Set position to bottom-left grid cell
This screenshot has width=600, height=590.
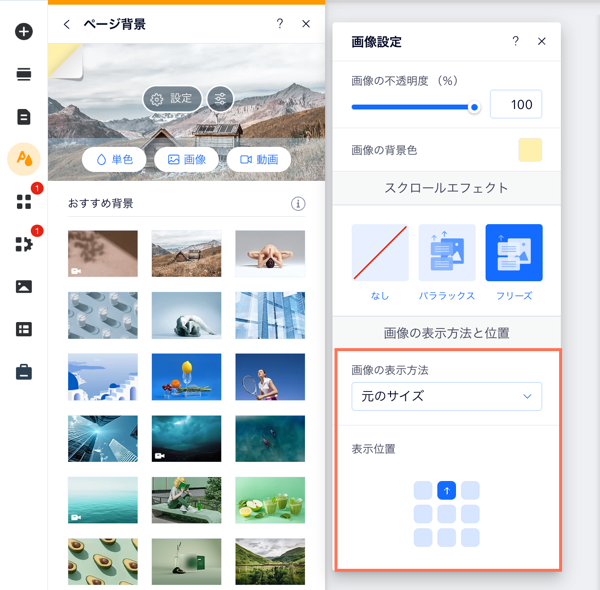[x=423, y=538]
